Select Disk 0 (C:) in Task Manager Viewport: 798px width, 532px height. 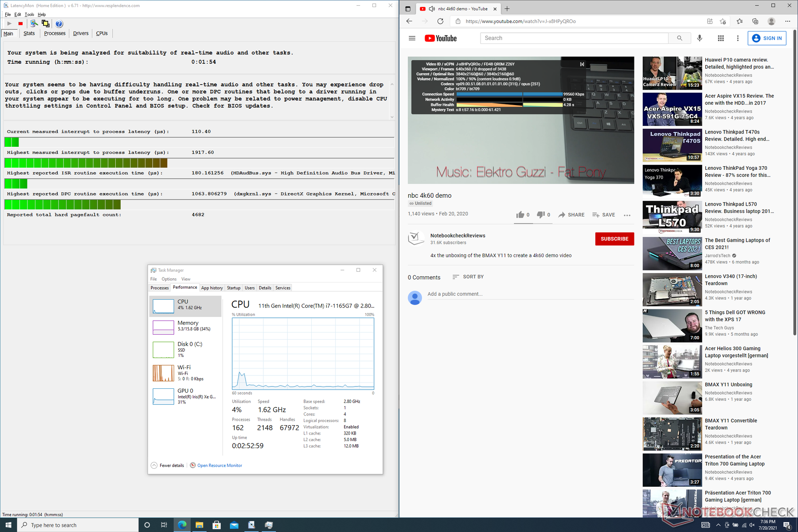185,349
